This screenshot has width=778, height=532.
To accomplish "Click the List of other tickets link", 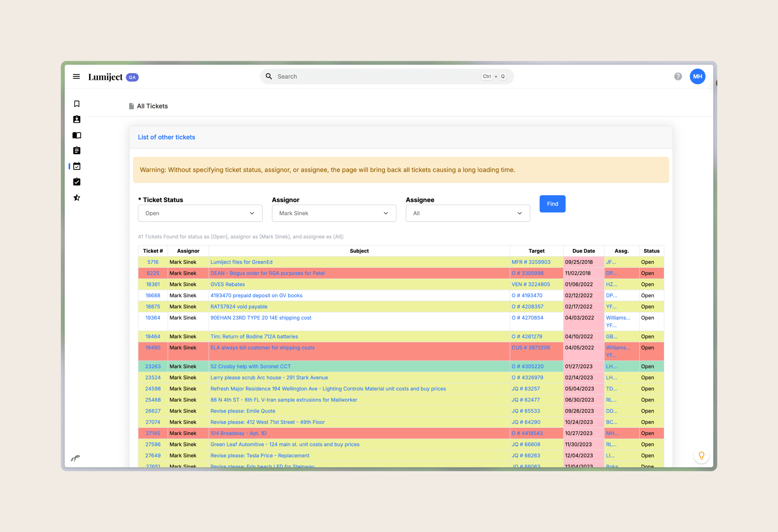I will click(166, 137).
